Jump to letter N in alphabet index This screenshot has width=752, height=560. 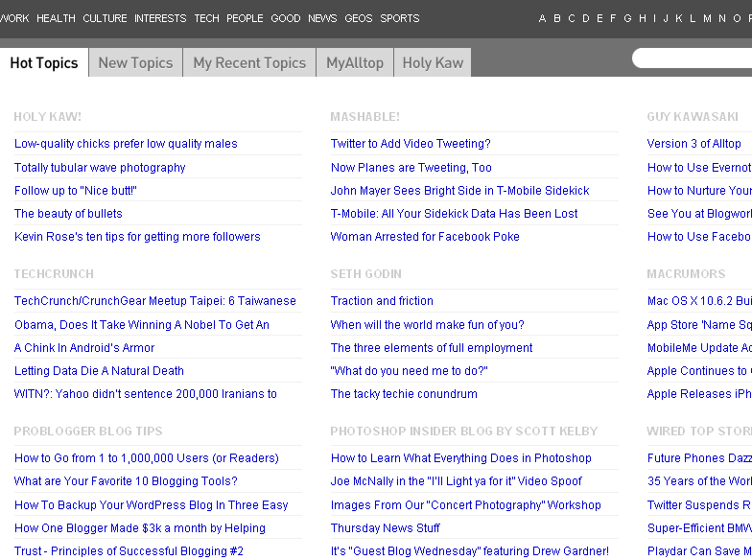pos(721,18)
